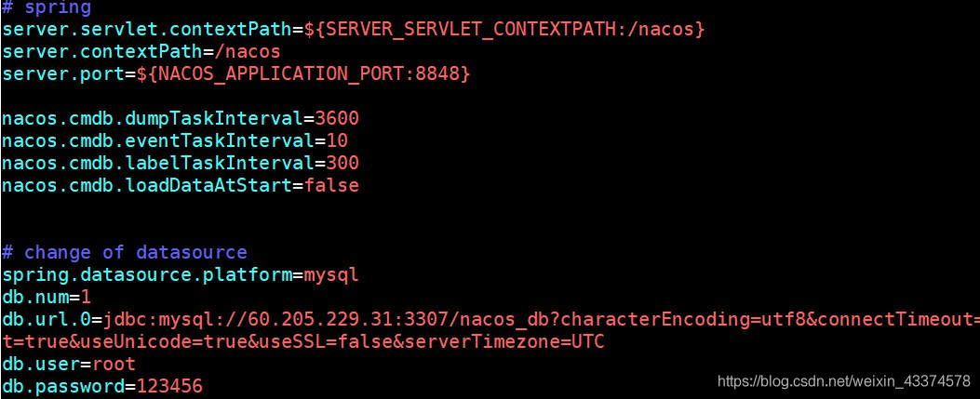The height and width of the screenshot is (399, 980).
Task: Click the db.url.0 key
Action: click(47, 319)
